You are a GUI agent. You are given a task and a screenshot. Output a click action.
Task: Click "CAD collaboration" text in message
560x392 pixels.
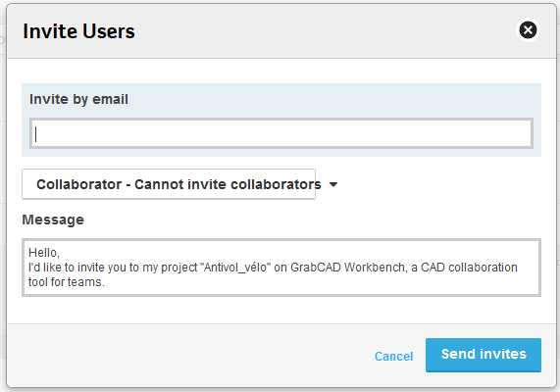click(x=469, y=268)
